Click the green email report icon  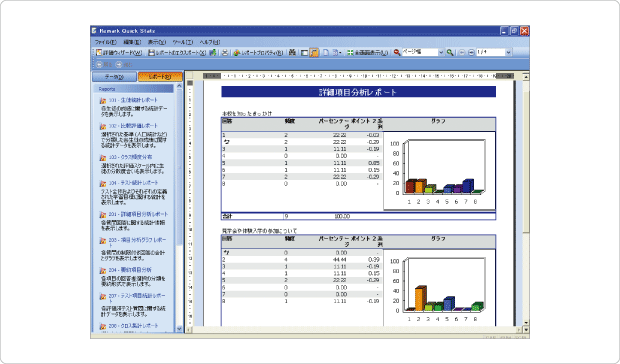pyautogui.click(x=213, y=53)
